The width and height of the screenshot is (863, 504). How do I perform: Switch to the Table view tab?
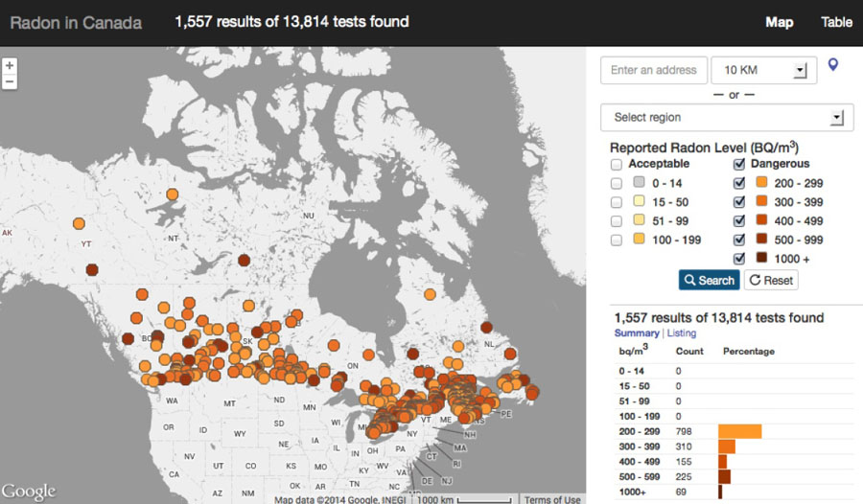[x=836, y=22]
